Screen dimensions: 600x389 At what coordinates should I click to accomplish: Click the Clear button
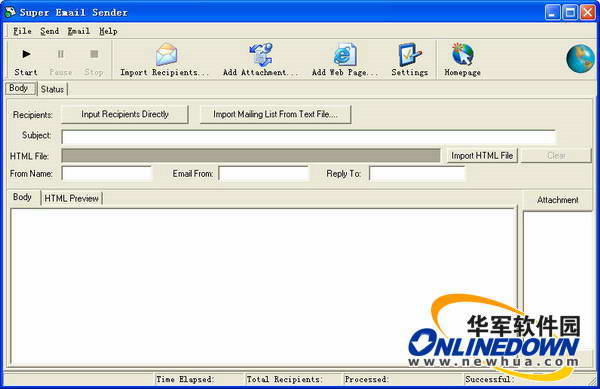tap(556, 156)
